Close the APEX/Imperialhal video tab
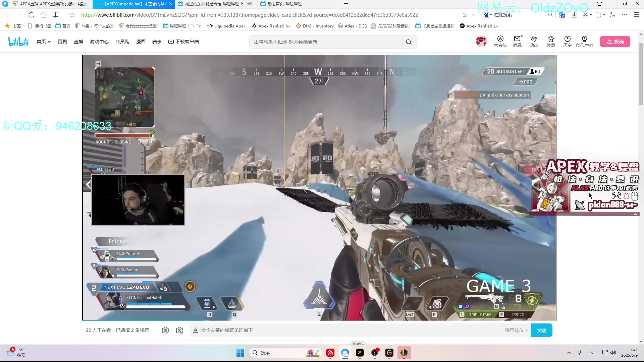This screenshot has height=362, width=644. point(171,4)
